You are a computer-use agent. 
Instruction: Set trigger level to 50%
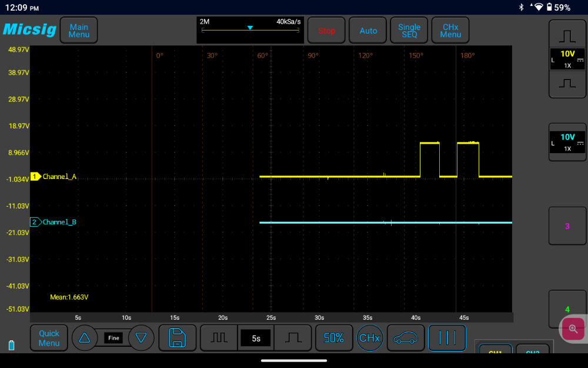point(334,338)
